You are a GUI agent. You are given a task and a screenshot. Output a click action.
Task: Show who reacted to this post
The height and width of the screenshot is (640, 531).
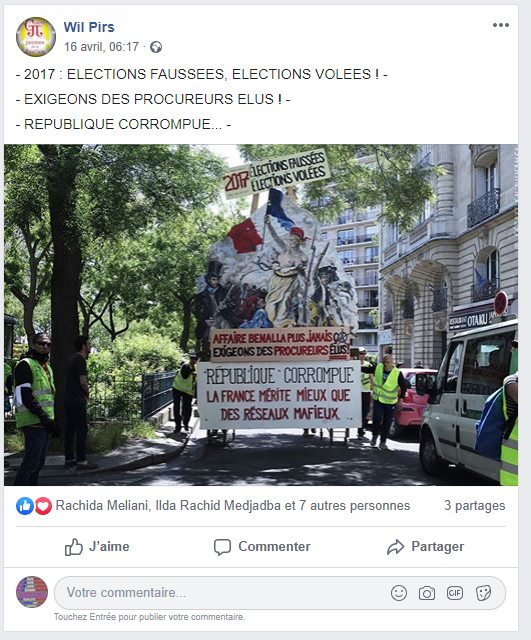click(233, 506)
